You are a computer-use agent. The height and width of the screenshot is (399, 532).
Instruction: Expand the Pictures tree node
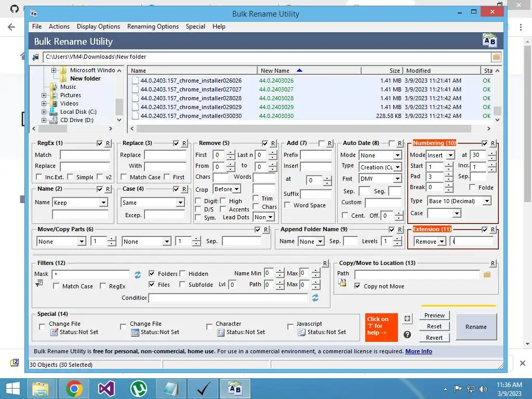pyautogui.click(x=44, y=96)
